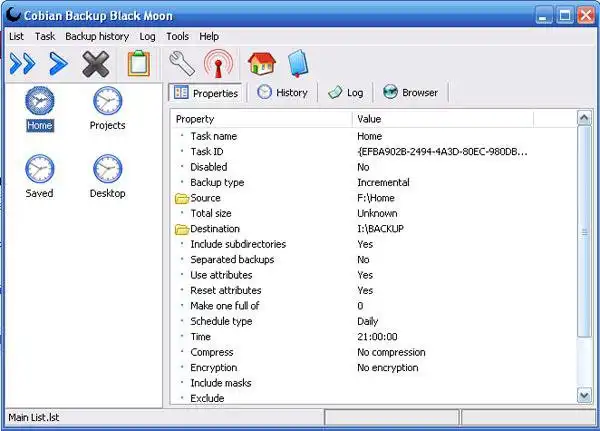This screenshot has width=600, height=431.
Task: Open the Tools menu
Action: click(177, 36)
